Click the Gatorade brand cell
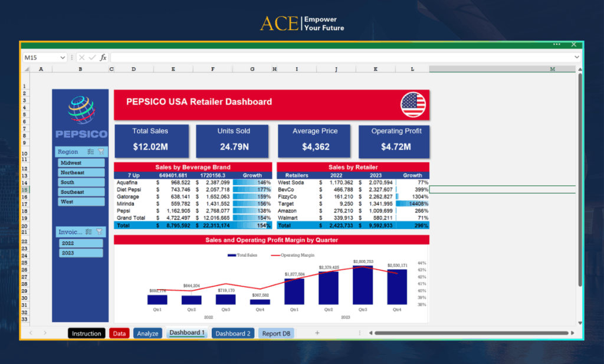This screenshot has height=364, width=604. (x=128, y=196)
